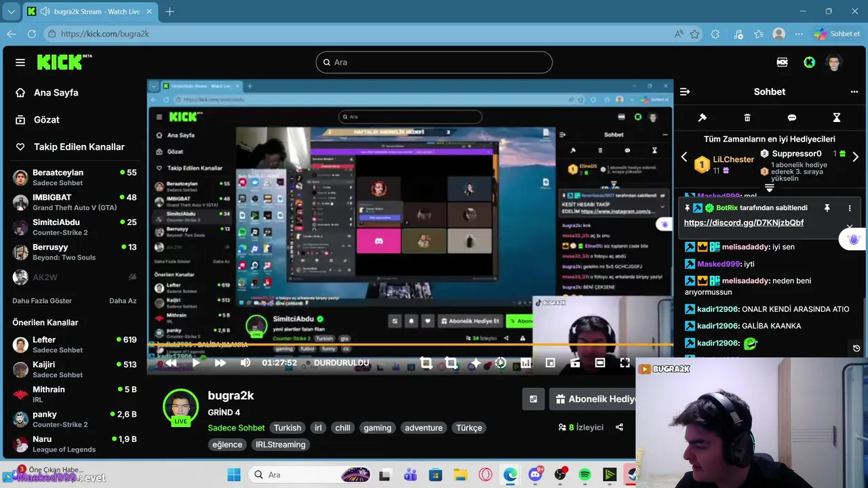Click the orange stream progress bar
The image size is (868, 488).
pos(410,344)
